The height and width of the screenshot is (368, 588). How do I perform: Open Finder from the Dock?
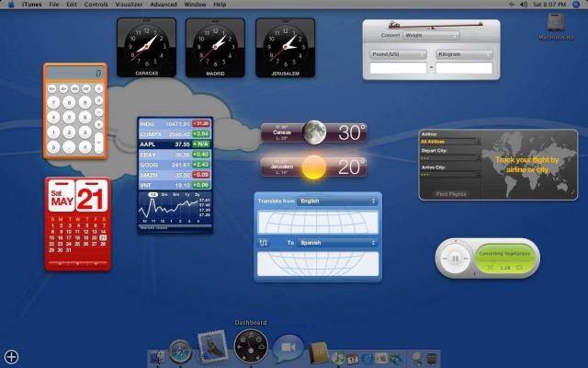tap(157, 357)
